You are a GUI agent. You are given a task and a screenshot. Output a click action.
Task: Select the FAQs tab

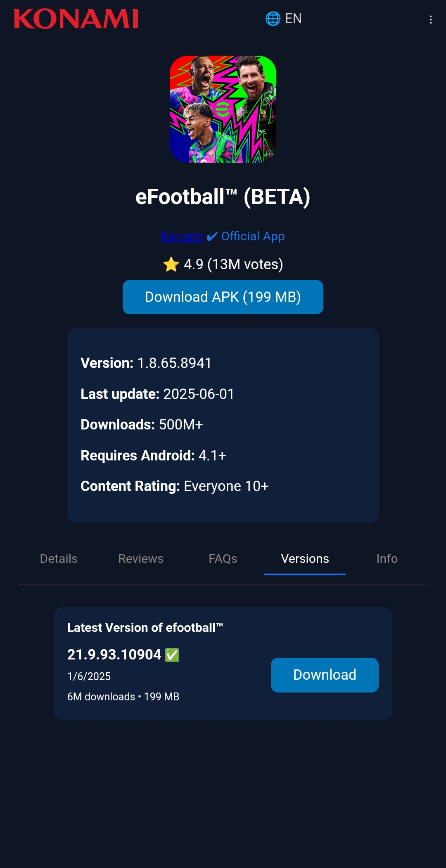(x=223, y=559)
